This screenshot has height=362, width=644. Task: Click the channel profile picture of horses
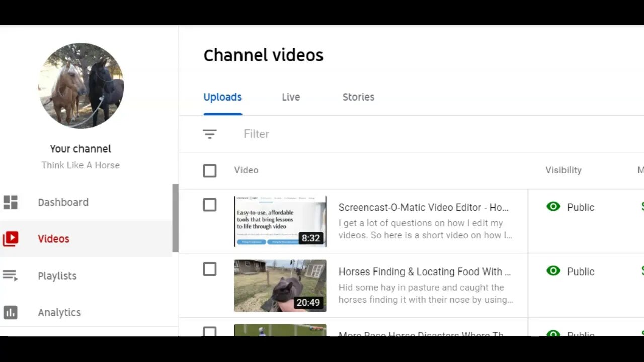click(80, 85)
